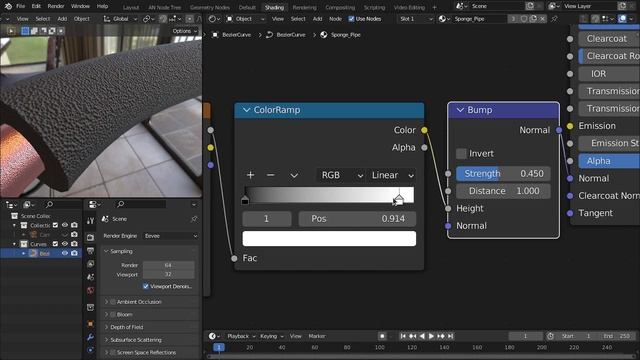Enable the Bloom checkbox

(x=113, y=315)
